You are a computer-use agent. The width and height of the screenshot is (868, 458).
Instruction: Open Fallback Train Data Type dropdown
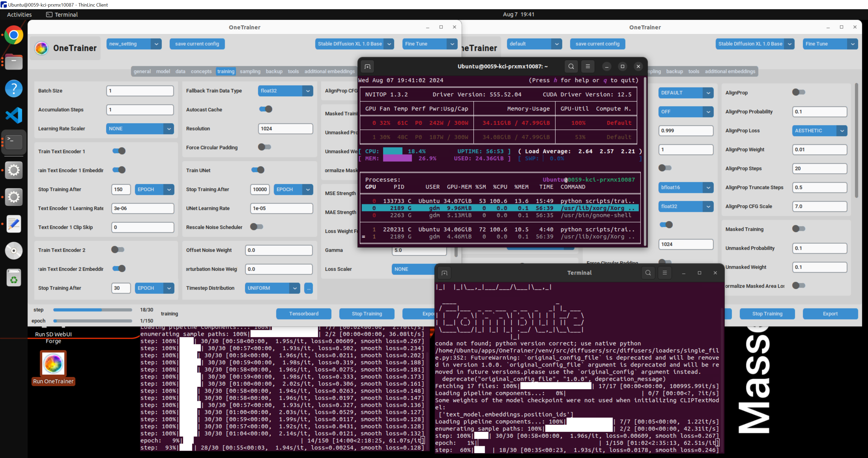[x=285, y=91]
